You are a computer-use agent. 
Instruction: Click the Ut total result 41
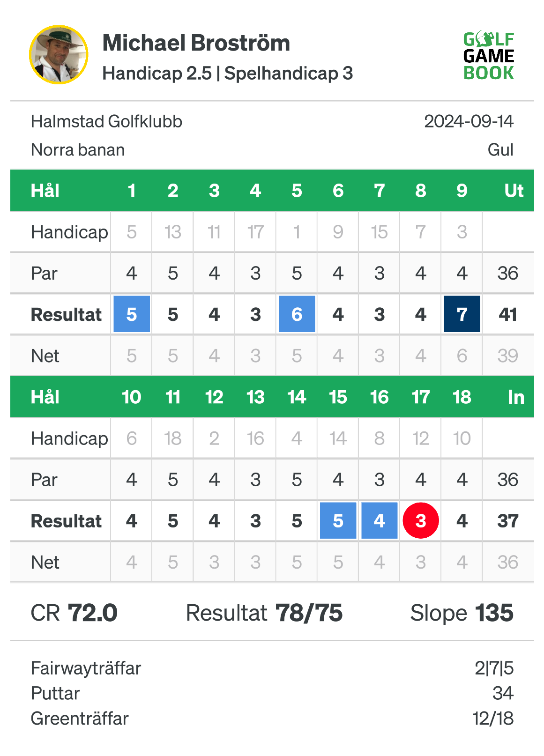click(x=508, y=314)
